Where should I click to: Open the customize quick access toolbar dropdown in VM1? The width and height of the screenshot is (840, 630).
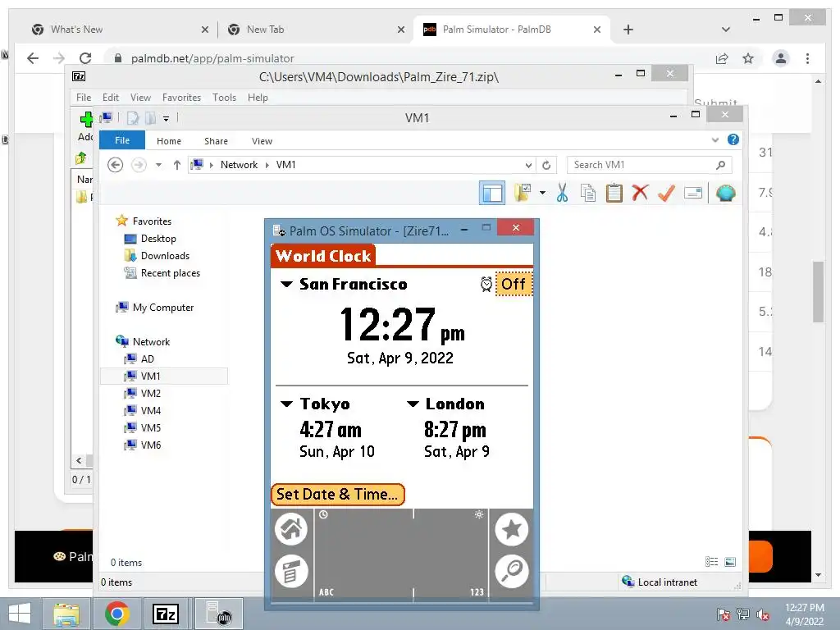click(x=166, y=118)
